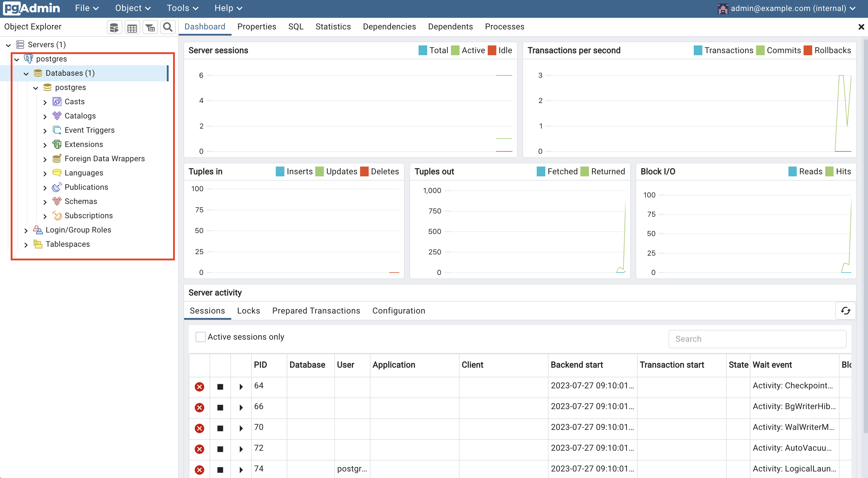The width and height of the screenshot is (868, 478).
Task: Toggle Active sessions only checkbox
Action: click(200, 337)
